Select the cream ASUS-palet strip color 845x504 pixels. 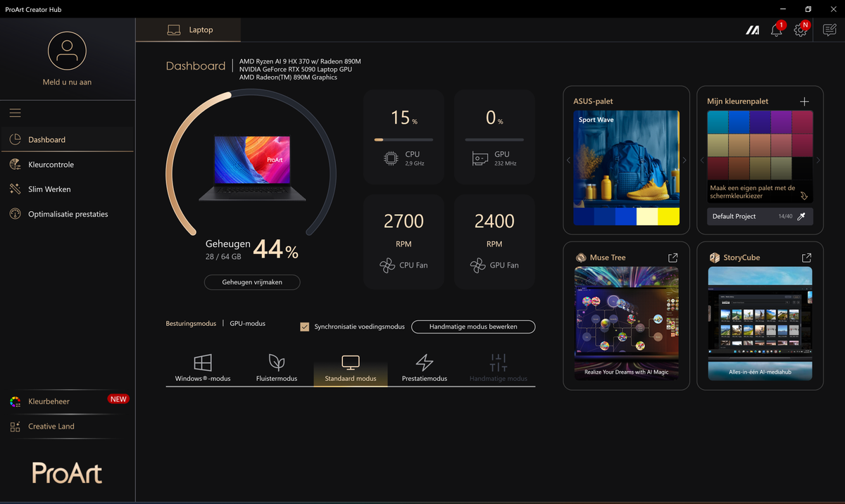click(647, 217)
